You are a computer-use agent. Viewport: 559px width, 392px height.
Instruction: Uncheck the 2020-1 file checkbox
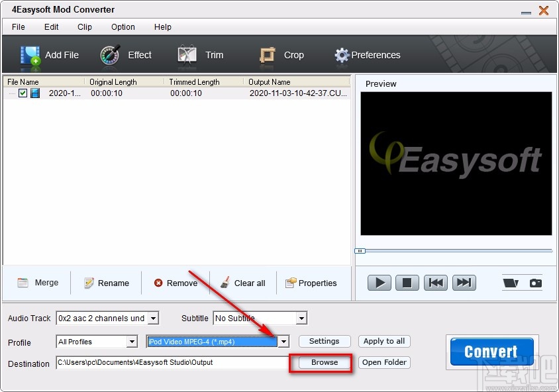point(23,93)
